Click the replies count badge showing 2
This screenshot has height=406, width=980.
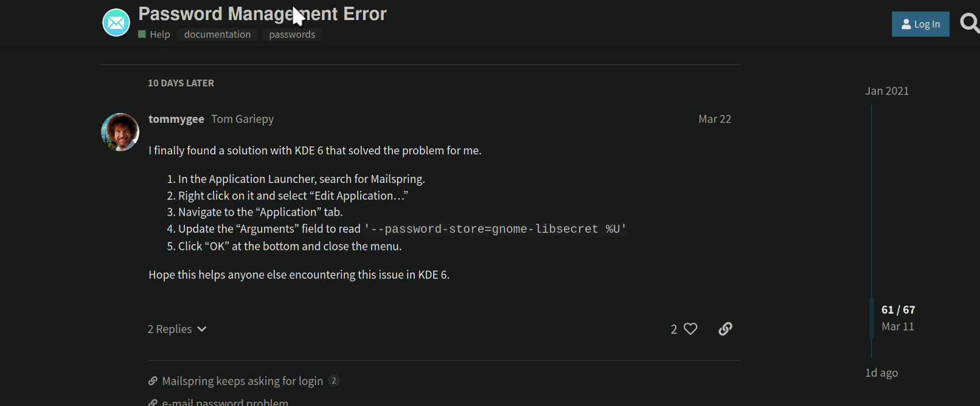(x=333, y=380)
